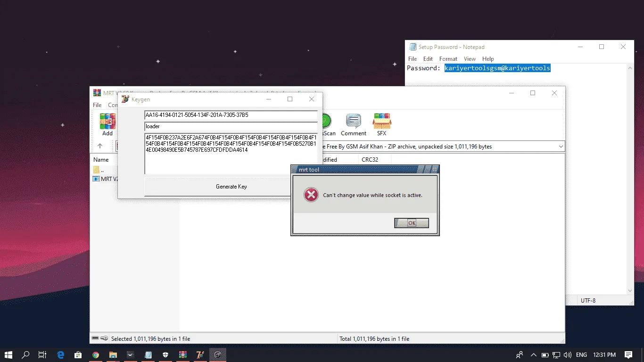Sort WinRAR list by Name column
Image resolution: width=644 pixels, height=362 pixels.
[101, 160]
